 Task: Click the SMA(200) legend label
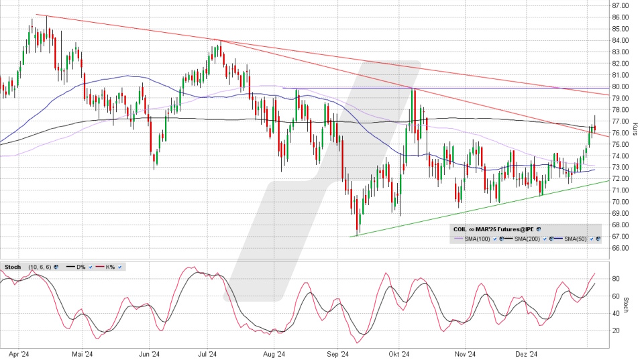point(527,239)
